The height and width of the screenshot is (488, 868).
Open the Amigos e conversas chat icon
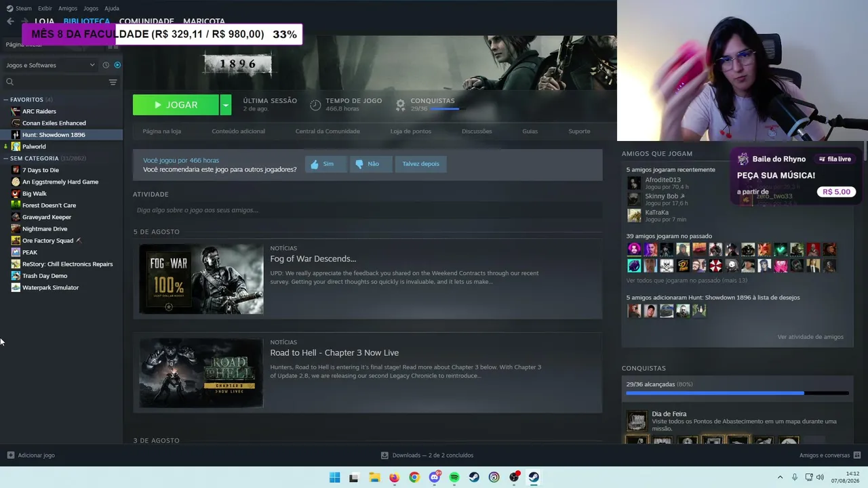857,455
